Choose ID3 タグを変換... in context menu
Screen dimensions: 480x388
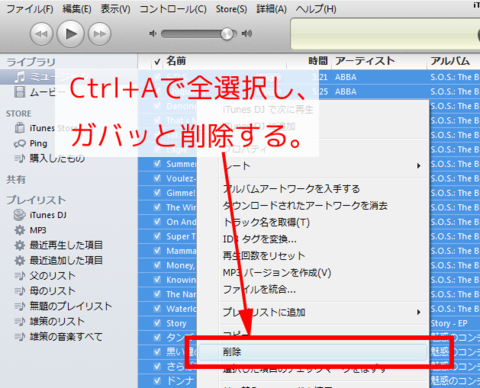260,239
